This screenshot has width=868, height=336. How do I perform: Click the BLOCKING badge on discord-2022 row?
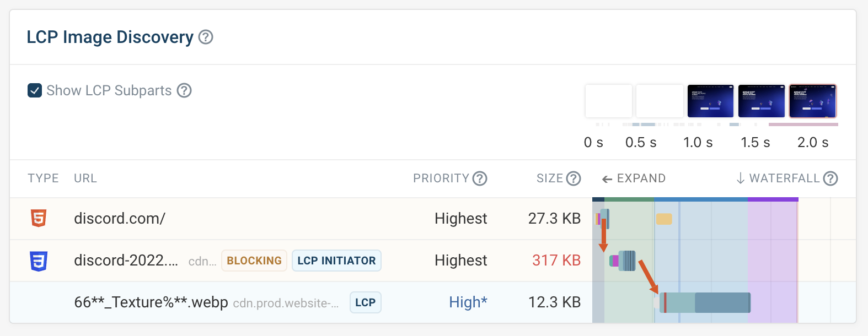pyautogui.click(x=254, y=261)
